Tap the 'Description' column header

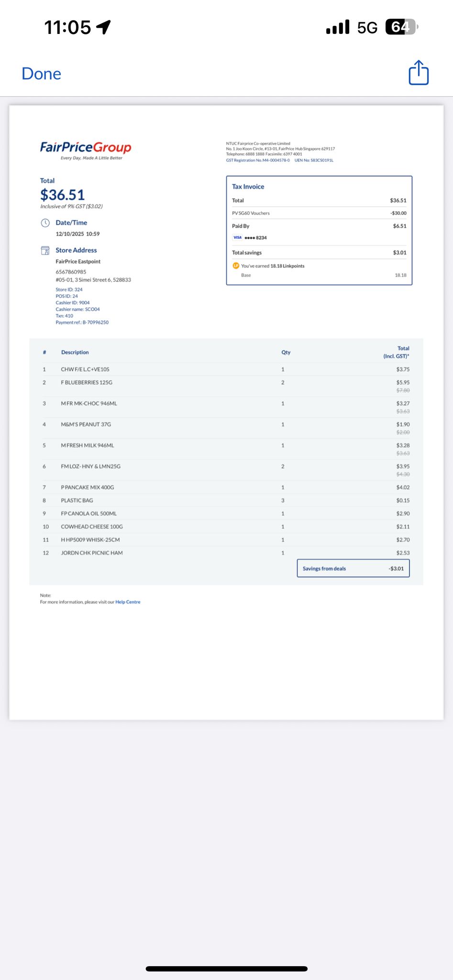coord(75,352)
